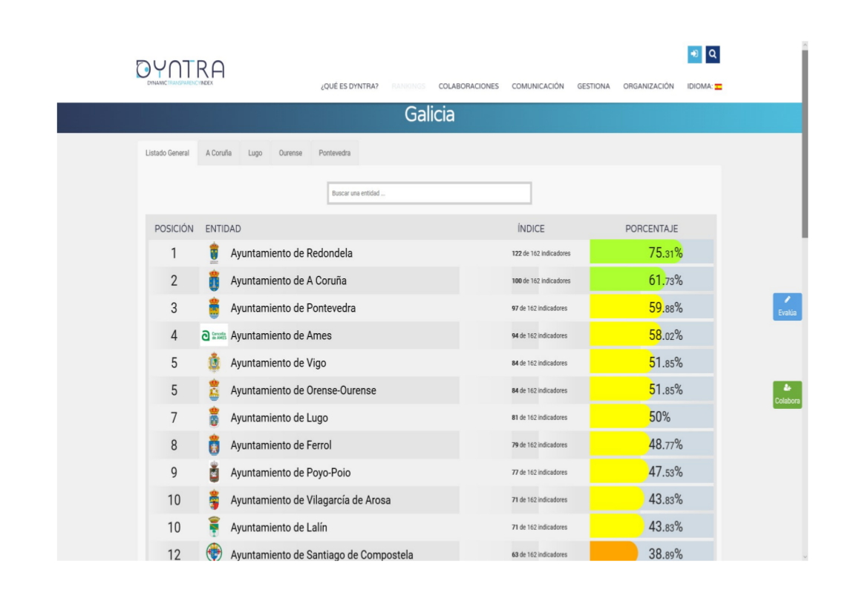Click the Buscar una entidad search field

point(429,193)
